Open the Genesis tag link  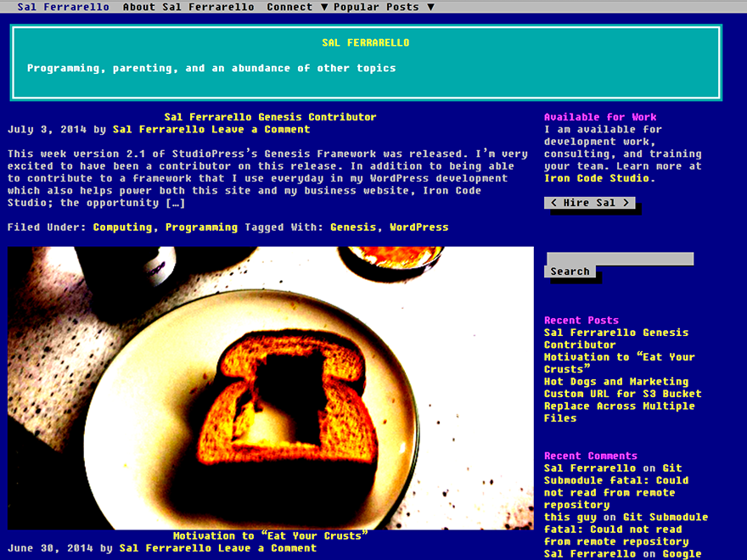coord(353,227)
